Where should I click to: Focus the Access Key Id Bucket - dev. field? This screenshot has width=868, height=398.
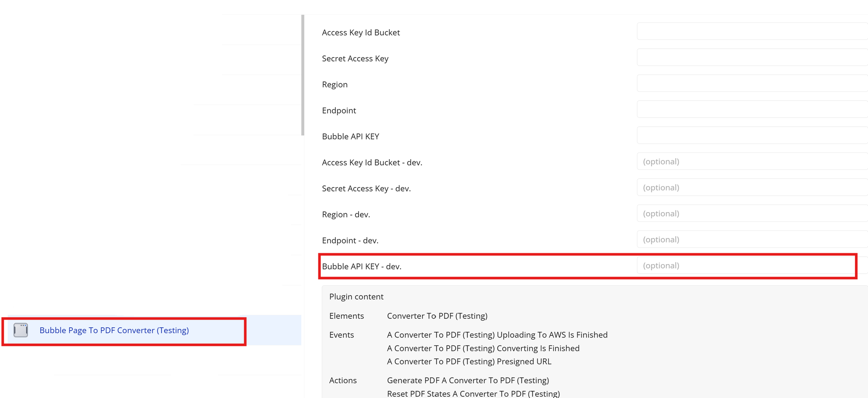tap(751, 161)
